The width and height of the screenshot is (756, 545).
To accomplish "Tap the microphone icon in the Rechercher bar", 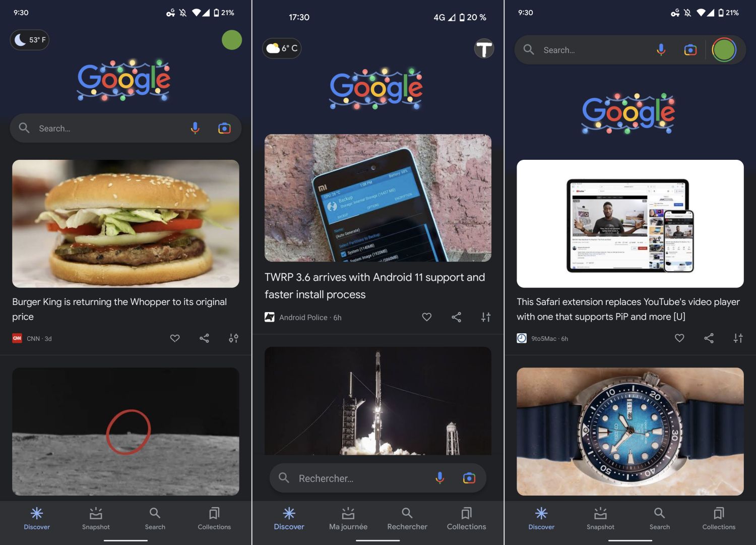I will click(439, 478).
